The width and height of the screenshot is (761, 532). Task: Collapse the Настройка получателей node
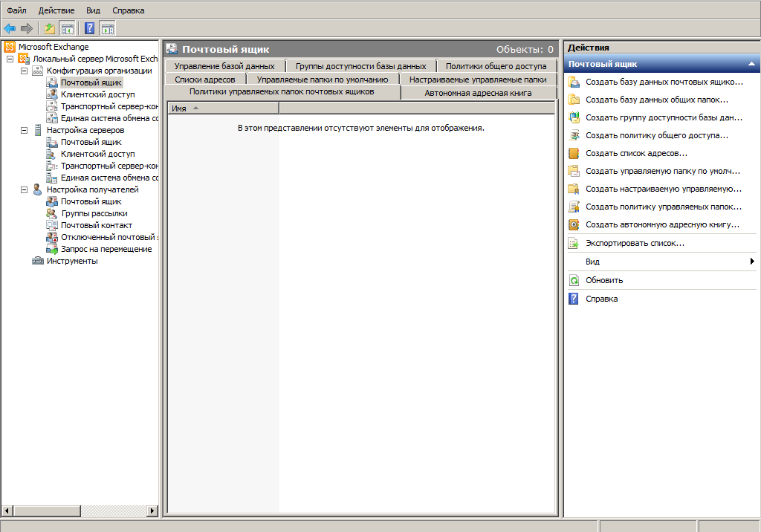[24, 189]
